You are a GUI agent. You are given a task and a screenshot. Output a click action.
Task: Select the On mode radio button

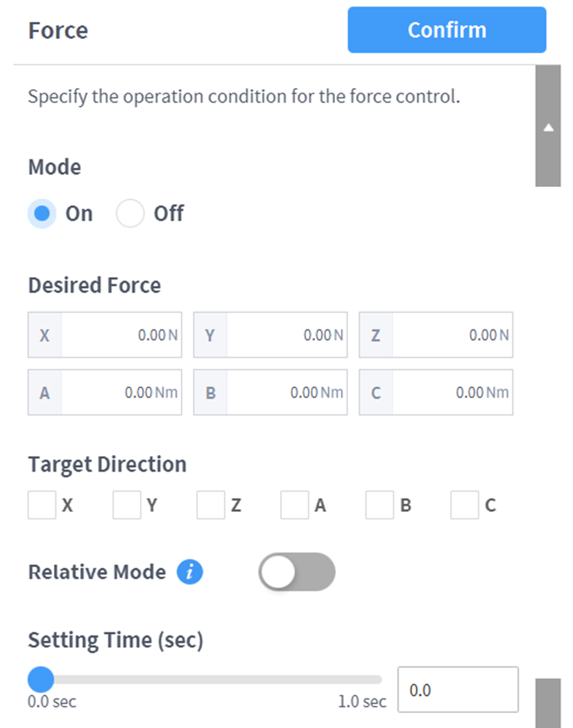pyautogui.click(x=42, y=214)
